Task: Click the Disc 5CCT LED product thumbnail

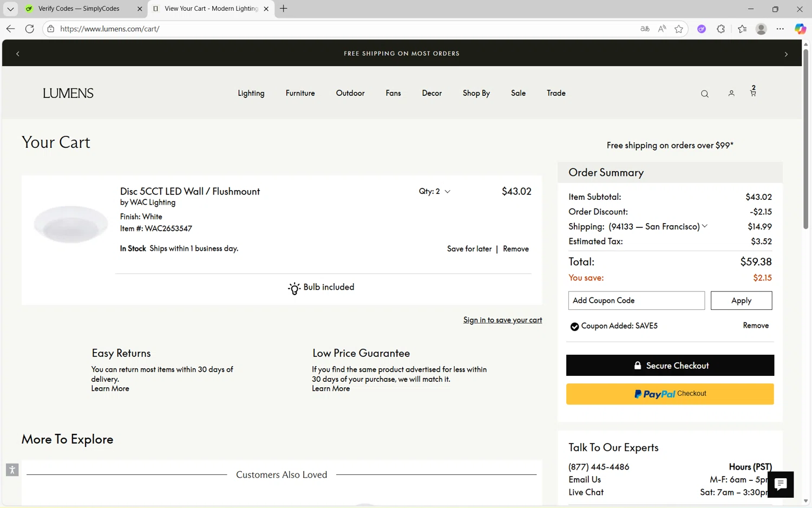Action: (x=71, y=224)
